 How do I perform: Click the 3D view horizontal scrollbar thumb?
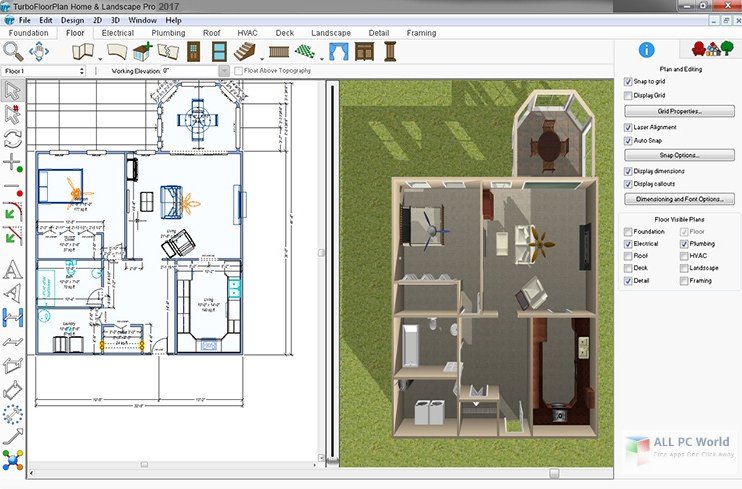click(x=554, y=473)
